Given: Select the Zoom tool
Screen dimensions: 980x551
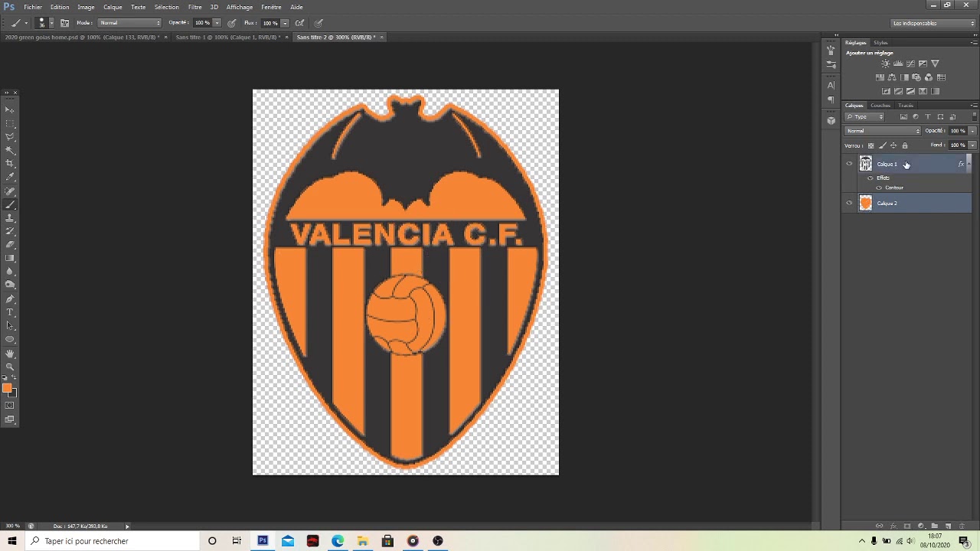Looking at the screenshot, I should tap(10, 367).
